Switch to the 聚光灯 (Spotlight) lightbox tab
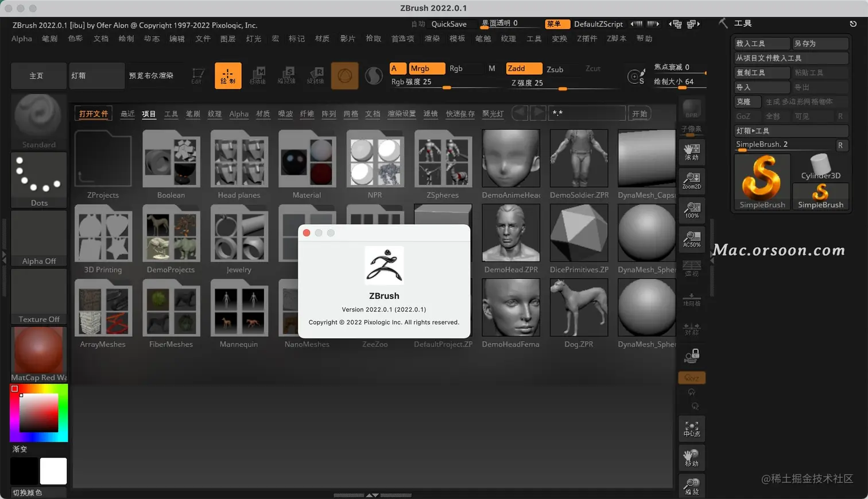The image size is (868, 499). tap(493, 114)
